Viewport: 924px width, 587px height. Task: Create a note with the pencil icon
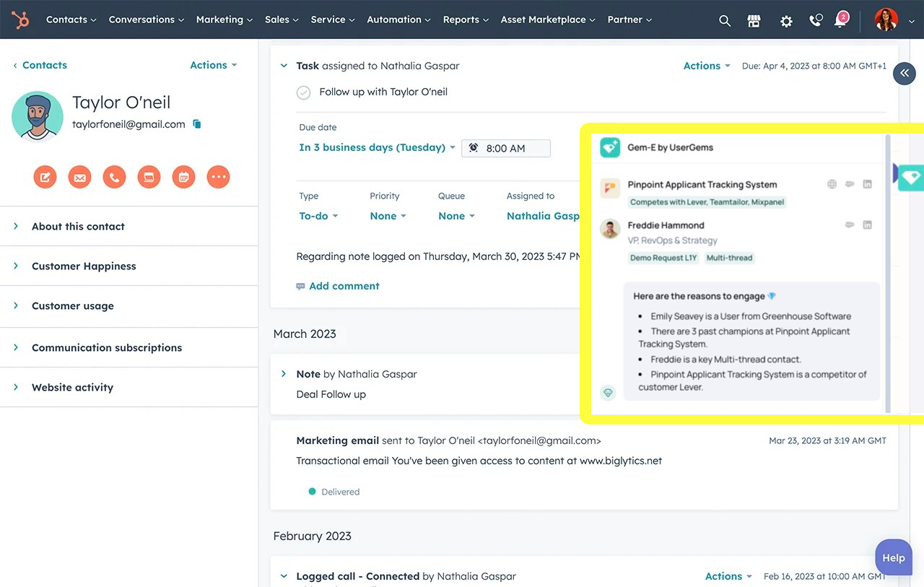pos(45,177)
